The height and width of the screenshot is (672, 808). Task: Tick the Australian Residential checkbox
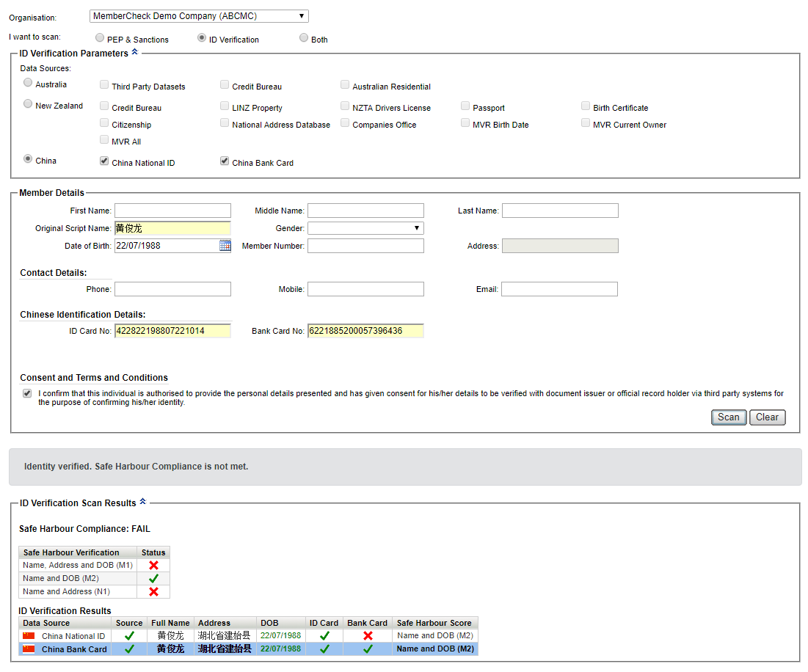345,84
